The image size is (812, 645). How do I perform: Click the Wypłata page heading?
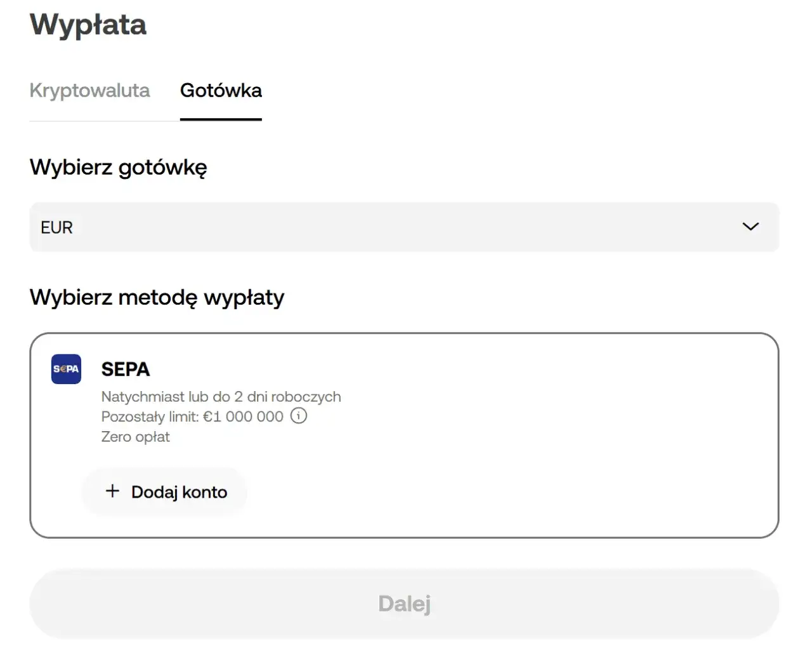tap(88, 25)
